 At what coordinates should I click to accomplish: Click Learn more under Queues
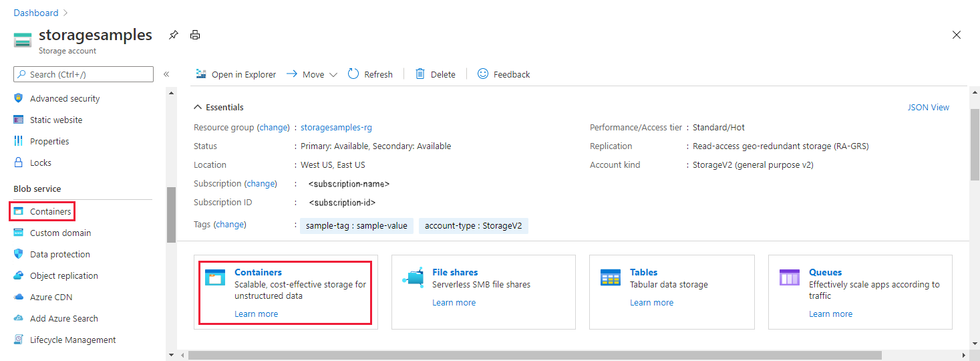[x=830, y=314]
